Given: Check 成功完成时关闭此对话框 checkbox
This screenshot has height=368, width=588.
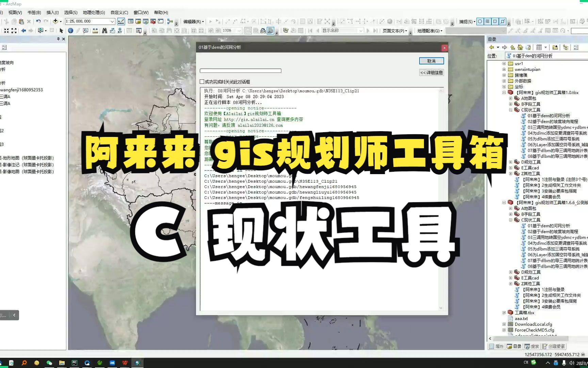Looking at the screenshot, I should coord(201,82).
